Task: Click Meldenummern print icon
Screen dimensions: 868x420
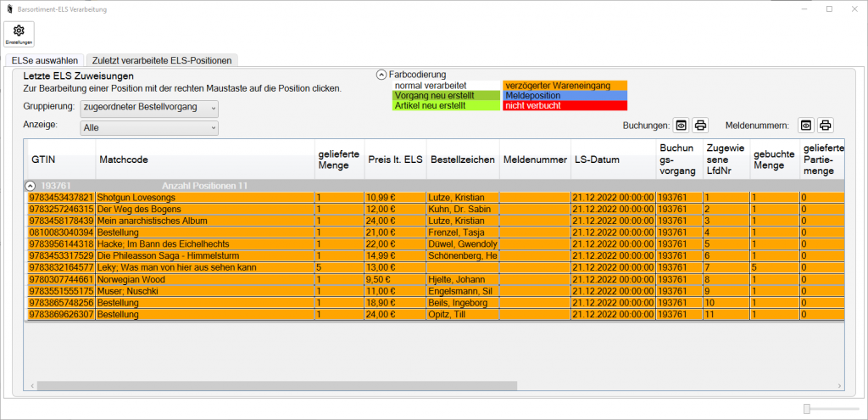Action: point(825,125)
